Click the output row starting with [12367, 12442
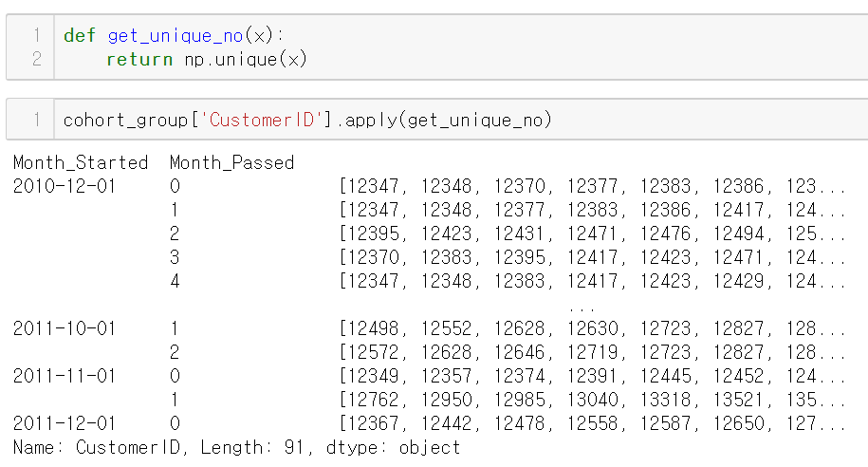Viewport: 868px width, 467px height. point(592,423)
